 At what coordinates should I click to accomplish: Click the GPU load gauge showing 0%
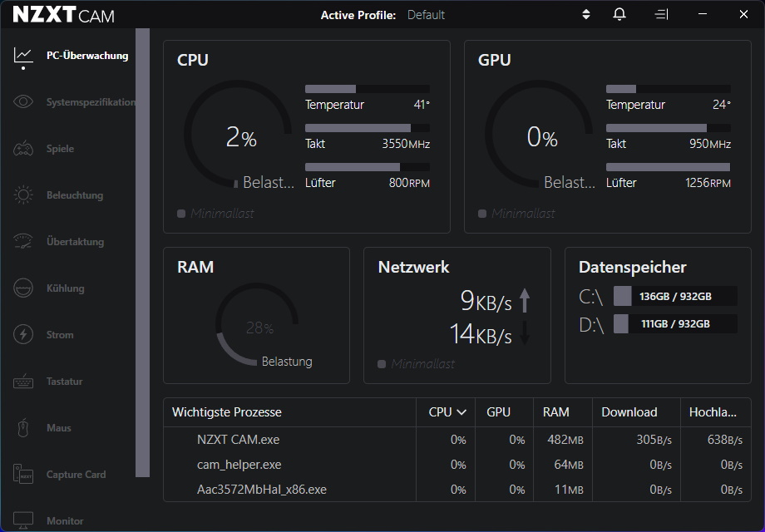pos(539,134)
